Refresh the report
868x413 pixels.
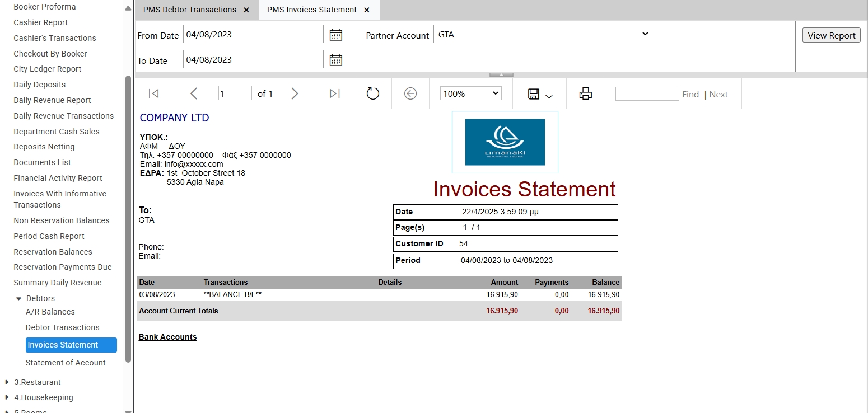pyautogui.click(x=373, y=93)
